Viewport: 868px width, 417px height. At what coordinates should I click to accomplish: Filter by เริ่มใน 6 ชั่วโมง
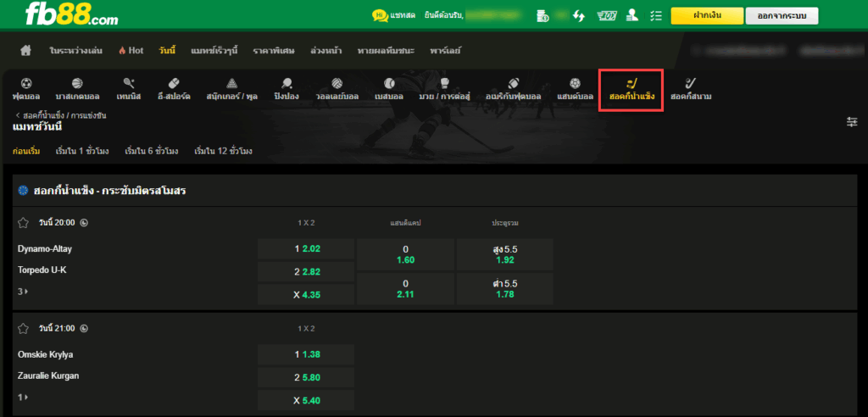152,151
